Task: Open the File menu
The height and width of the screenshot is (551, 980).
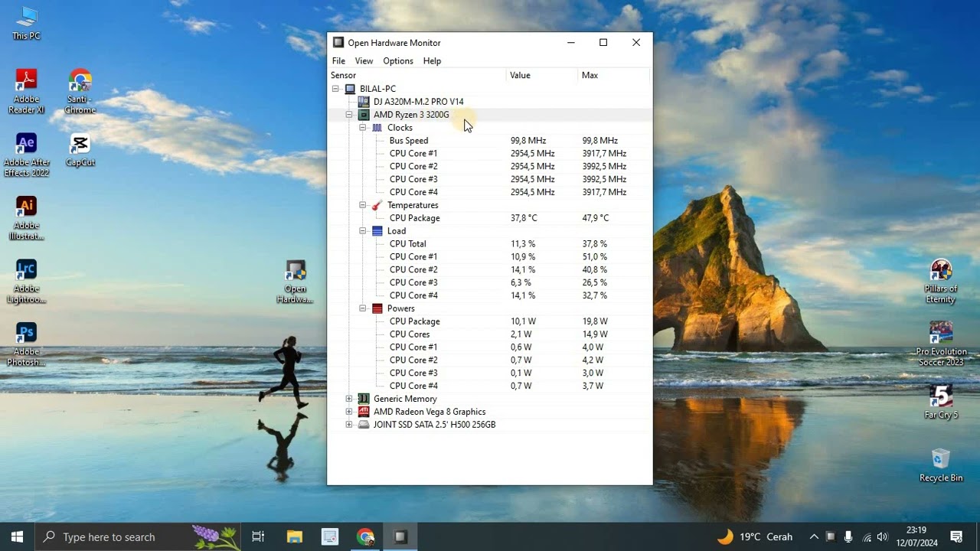Action: pyautogui.click(x=338, y=61)
